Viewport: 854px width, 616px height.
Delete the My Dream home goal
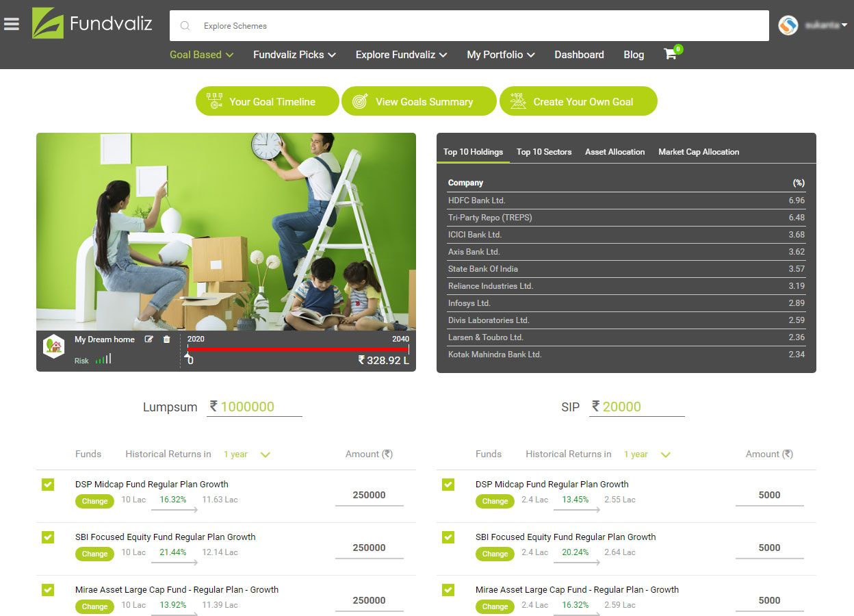pos(166,339)
